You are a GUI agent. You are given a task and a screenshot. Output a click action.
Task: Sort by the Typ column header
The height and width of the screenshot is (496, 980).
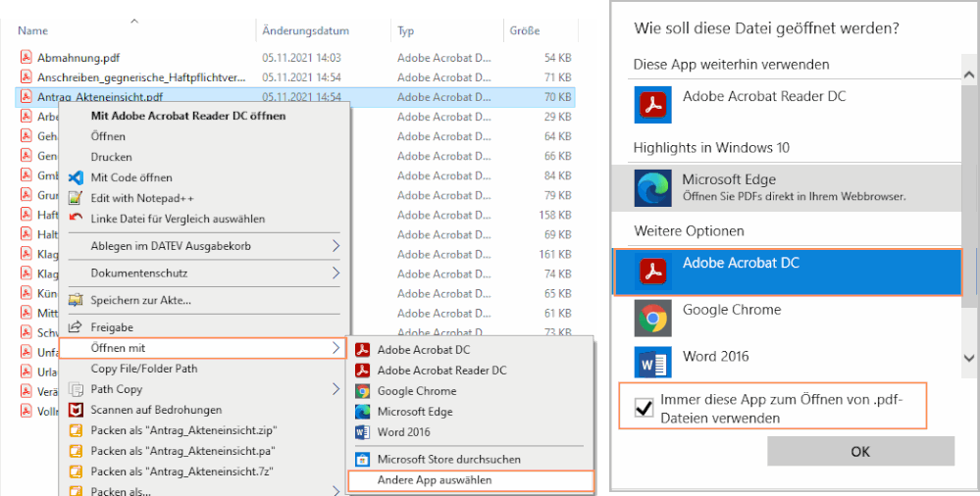(x=405, y=30)
